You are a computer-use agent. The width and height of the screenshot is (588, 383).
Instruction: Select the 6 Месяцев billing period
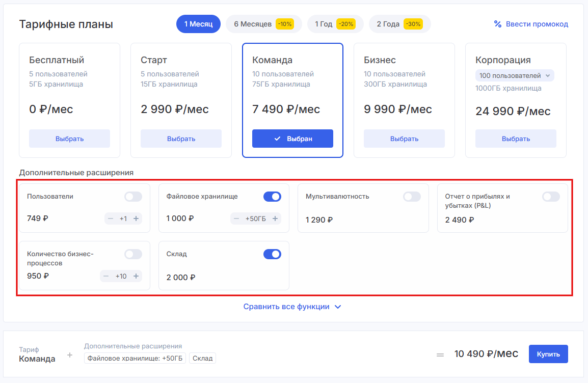click(263, 24)
